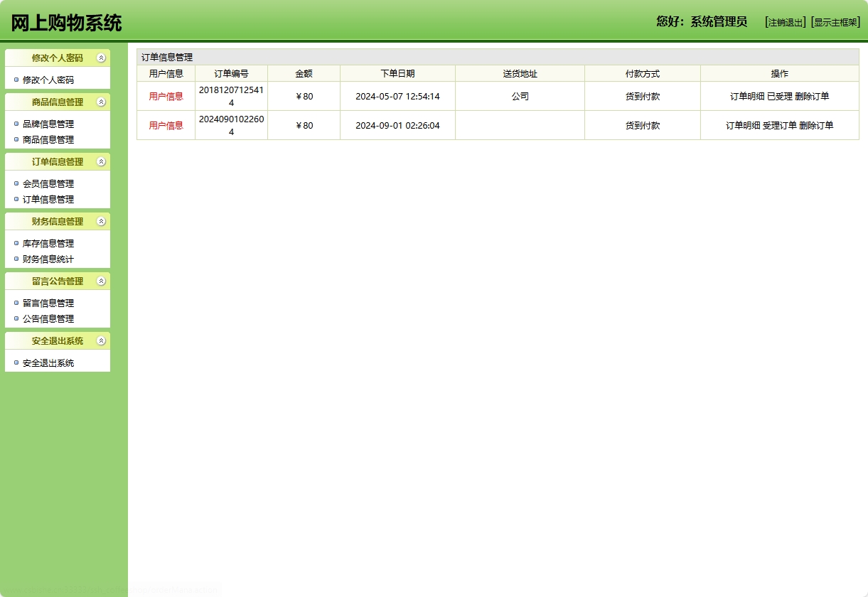Collapse the 留言公告管理 sidebar section
The width and height of the screenshot is (868, 597).
pos(101,281)
